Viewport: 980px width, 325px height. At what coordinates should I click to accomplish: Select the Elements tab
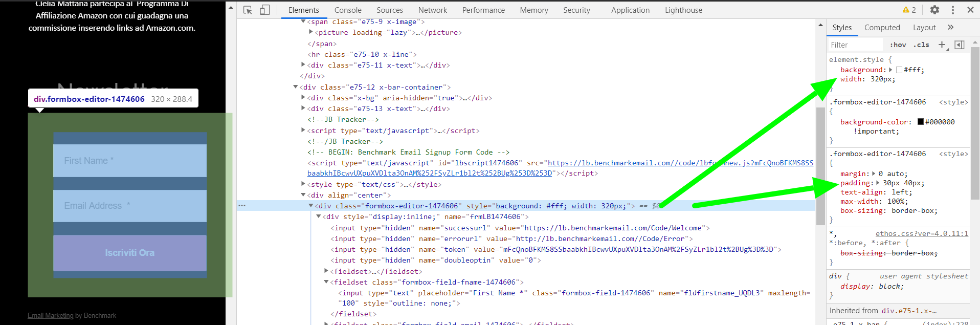click(303, 10)
